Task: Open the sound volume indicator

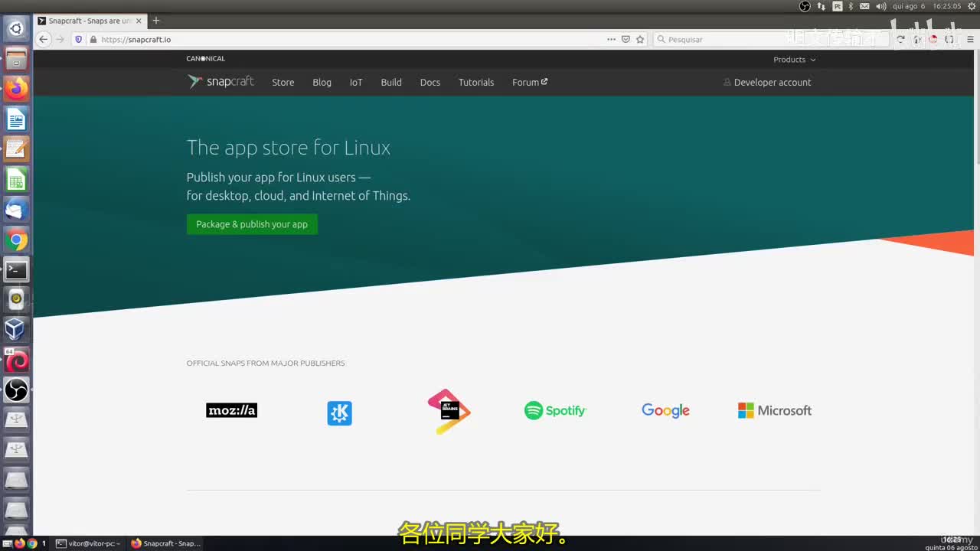Action: click(881, 6)
